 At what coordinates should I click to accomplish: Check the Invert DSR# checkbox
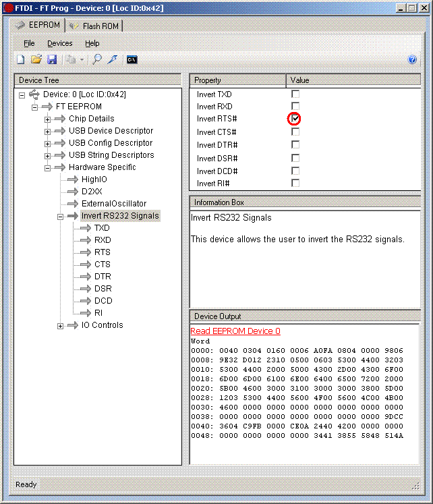click(x=295, y=158)
